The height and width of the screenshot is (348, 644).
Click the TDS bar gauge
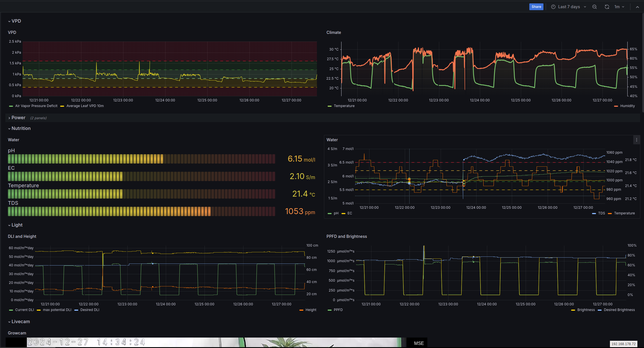(142, 211)
